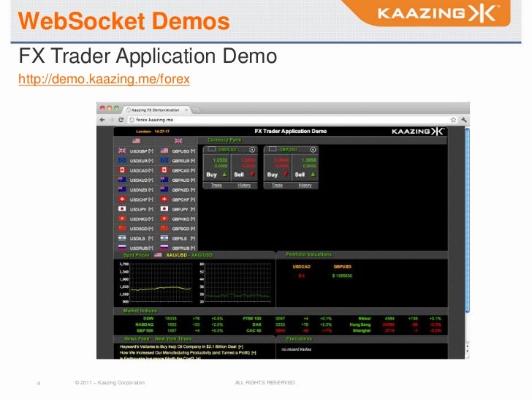The image size is (532, 399).
Task: Open the demo.kaazing.me/forex slide link
Action: 104,79
